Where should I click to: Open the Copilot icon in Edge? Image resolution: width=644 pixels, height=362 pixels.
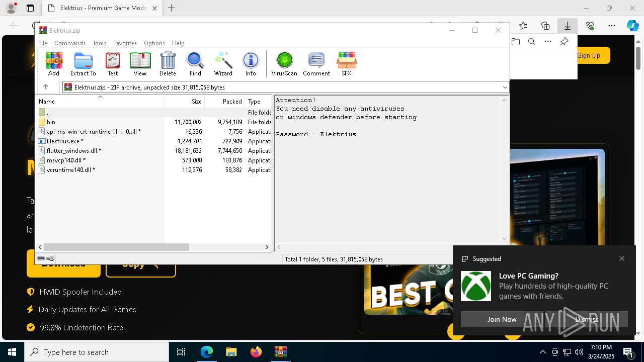(632, 26)
